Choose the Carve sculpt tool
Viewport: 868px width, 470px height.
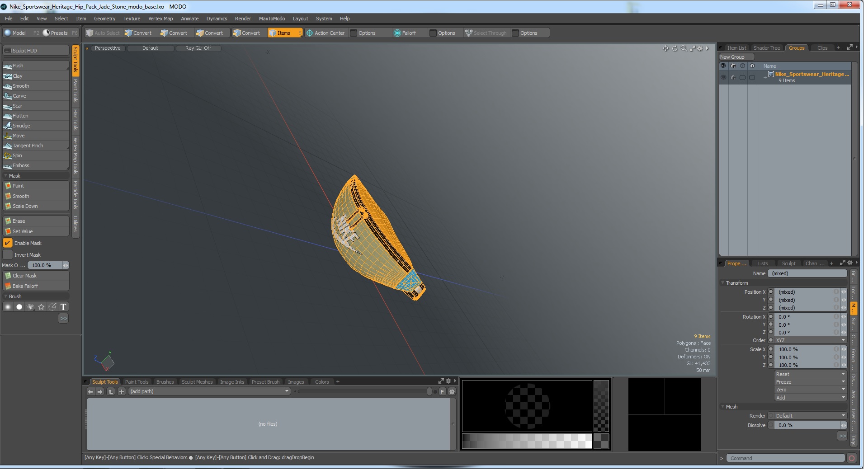pos(36,96)
